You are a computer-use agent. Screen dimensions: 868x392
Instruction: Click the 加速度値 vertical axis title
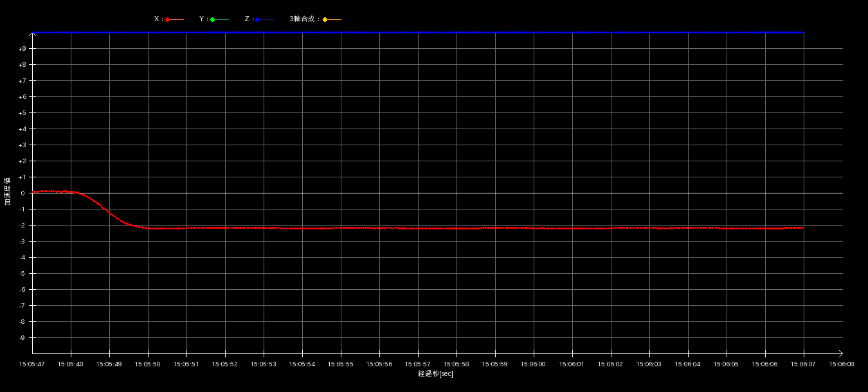(x=8, y=192)
